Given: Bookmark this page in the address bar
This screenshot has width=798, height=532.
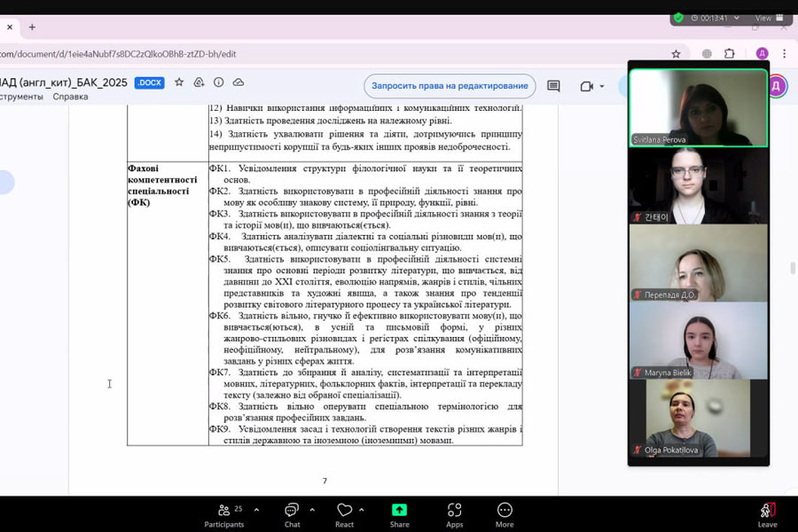Looking at the screenshot, I should (676, 53).
